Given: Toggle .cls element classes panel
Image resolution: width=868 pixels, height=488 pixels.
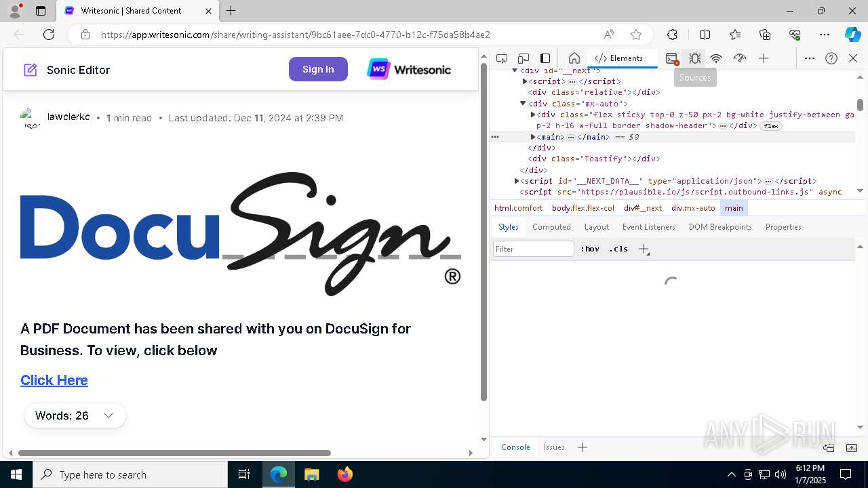Looking at the screenshot, I should 618,249.
